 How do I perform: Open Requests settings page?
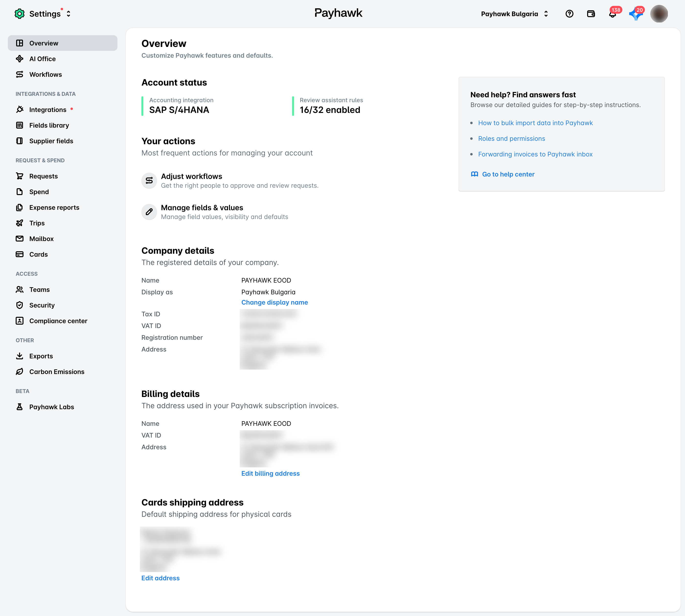click(x=63, y=176)
